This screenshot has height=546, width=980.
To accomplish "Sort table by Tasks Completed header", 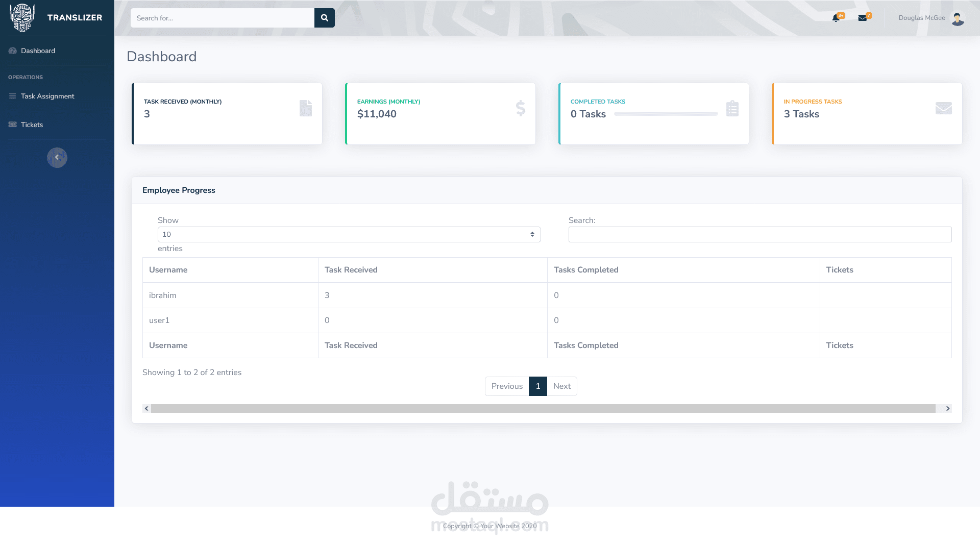I will 683,270.
